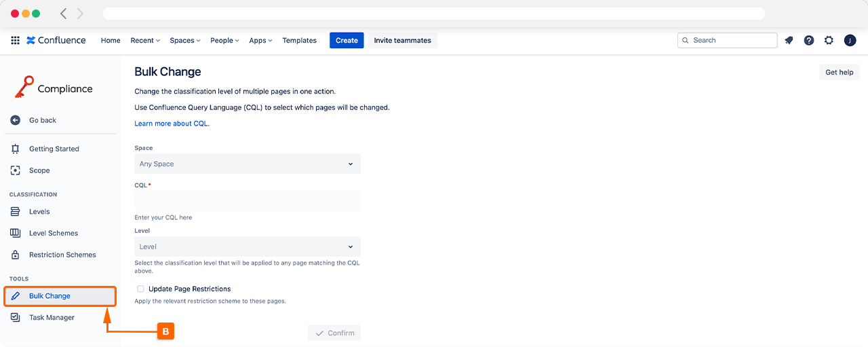Viewport: 868px width, 347px height.
Task: Enable Update Page Restrictions checkbox
Action: click(141, 289)
